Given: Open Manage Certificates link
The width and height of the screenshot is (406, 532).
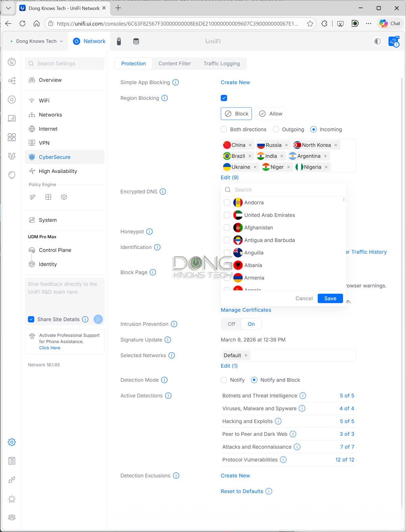Looking at the screenshot, I should (246, 310).
